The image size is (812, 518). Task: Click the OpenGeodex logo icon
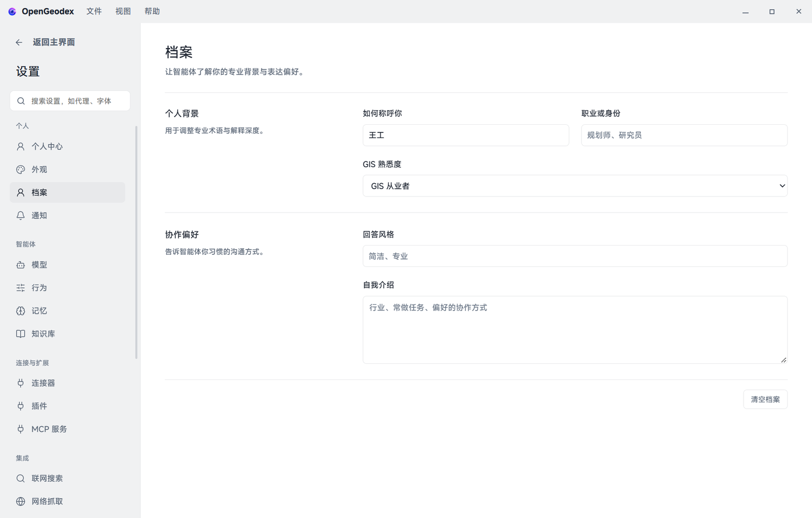pyautogui.click(x=12, y=12)
